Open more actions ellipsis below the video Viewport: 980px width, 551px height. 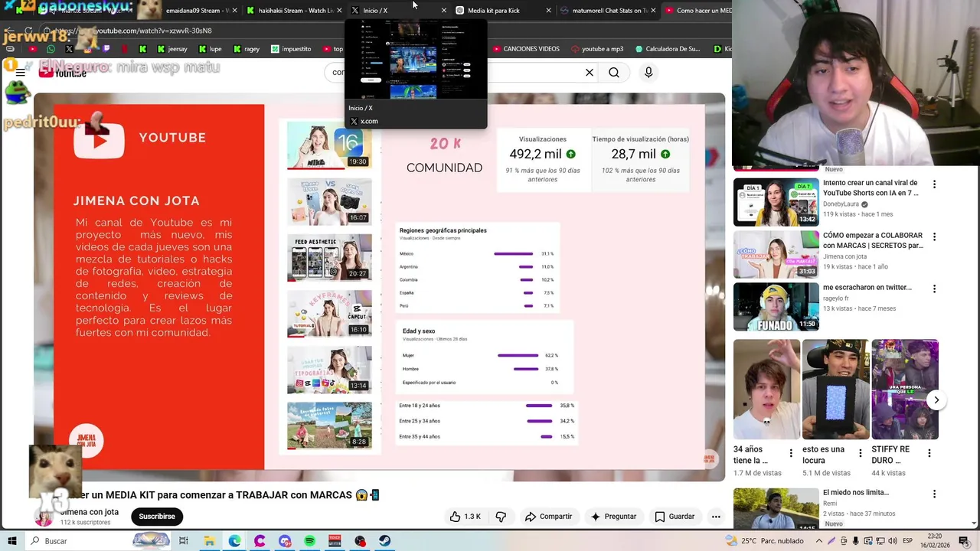[716, 517]
